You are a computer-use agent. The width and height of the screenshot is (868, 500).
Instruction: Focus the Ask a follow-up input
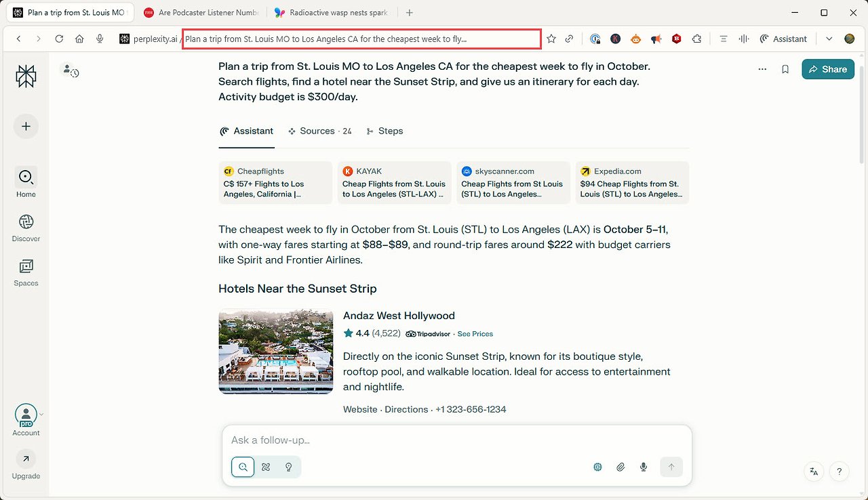click(x=456, y=440)
